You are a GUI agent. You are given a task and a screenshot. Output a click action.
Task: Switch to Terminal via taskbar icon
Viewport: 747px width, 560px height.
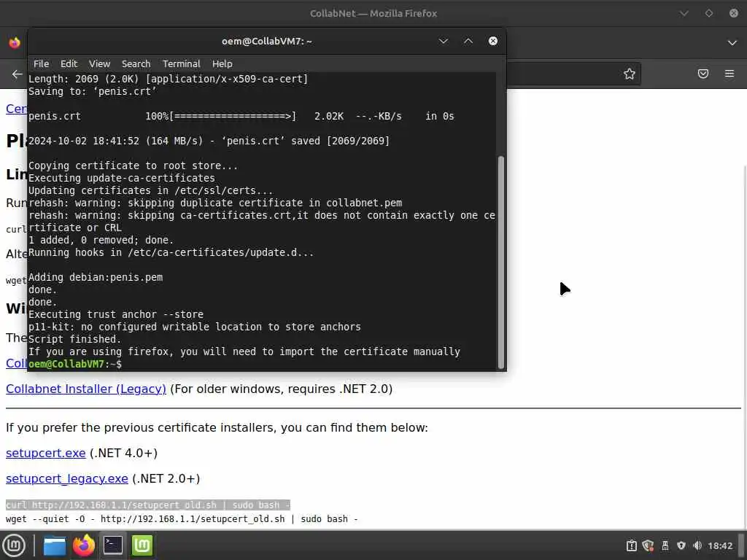[x=113, y=545]
